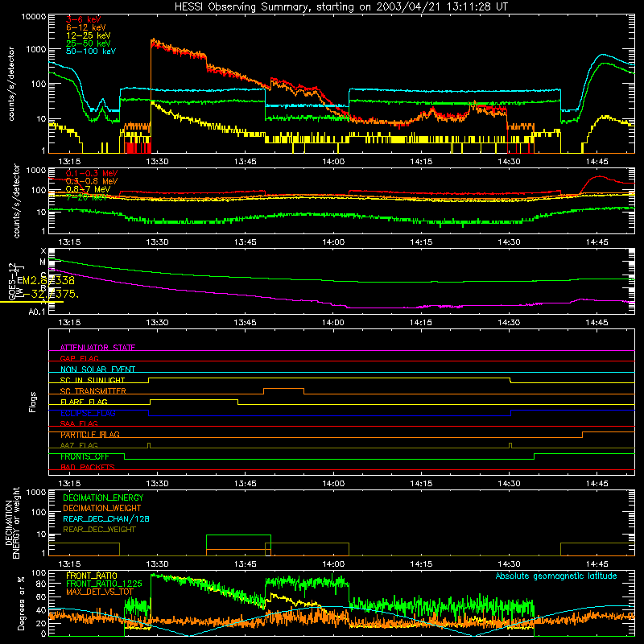This screenshot has width=644, height=644.
Task: Select the 3-6 keV legend label
Action: pyautogui.click(x=84, y=19)
